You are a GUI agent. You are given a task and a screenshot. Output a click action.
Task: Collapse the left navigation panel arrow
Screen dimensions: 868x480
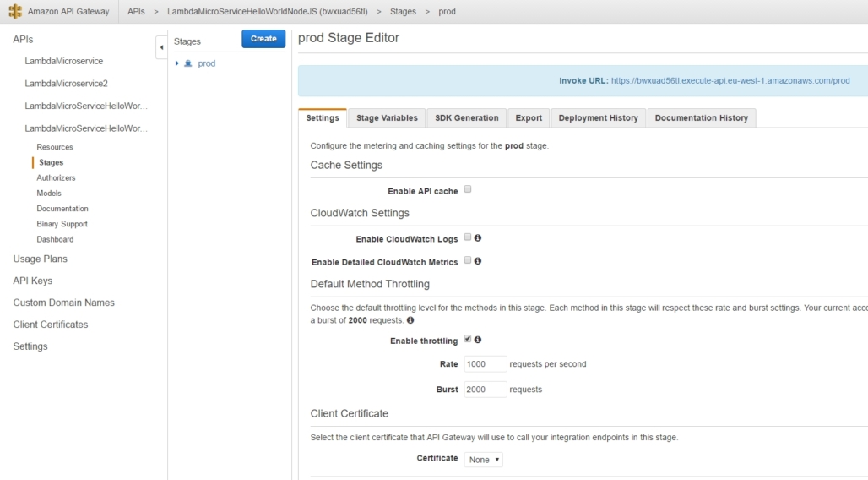point(161,47)
